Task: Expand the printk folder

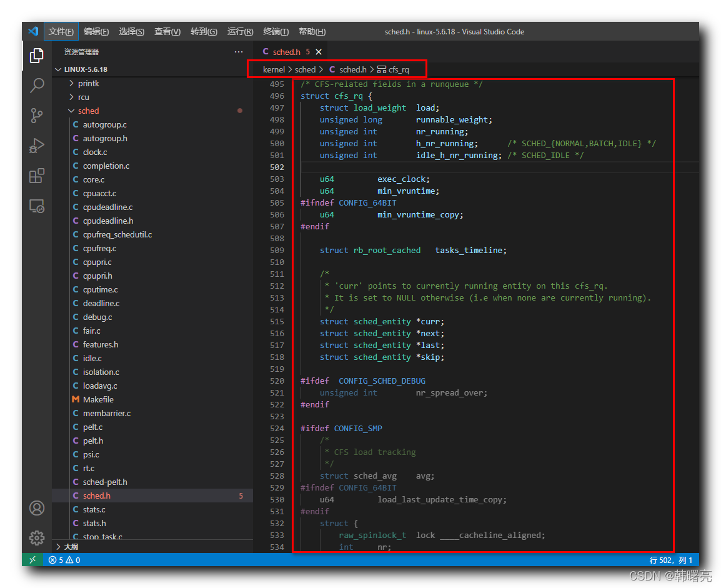Action: click(152, 83)
